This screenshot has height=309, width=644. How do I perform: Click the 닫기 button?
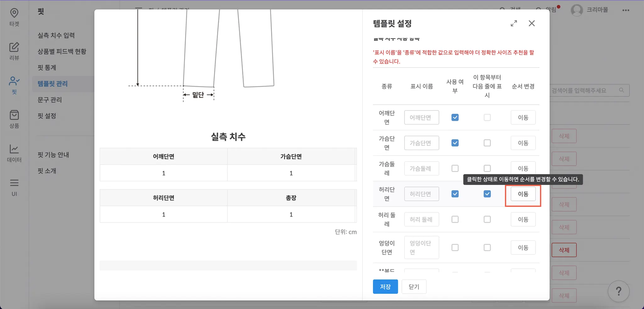pos(414,287)
